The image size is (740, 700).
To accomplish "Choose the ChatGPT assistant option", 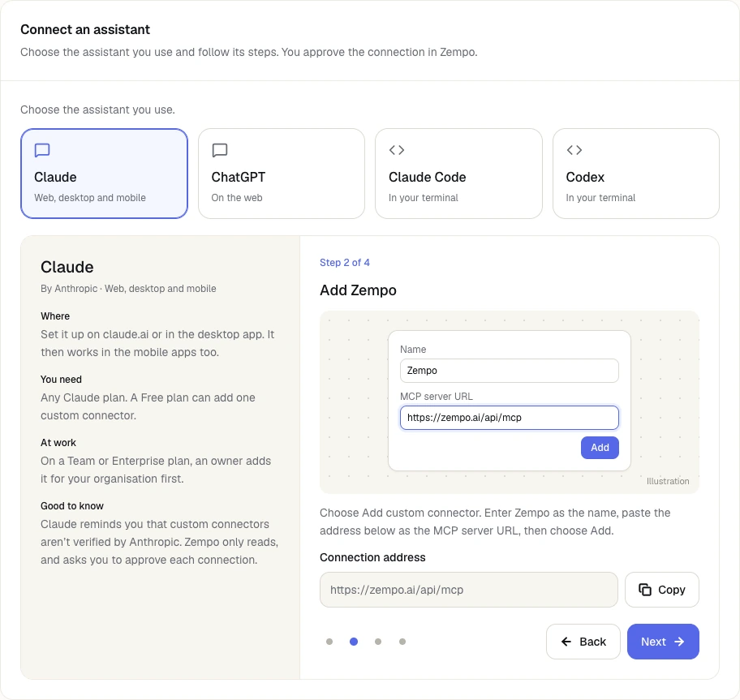I will pyautogui.click(x=282, y=174).
